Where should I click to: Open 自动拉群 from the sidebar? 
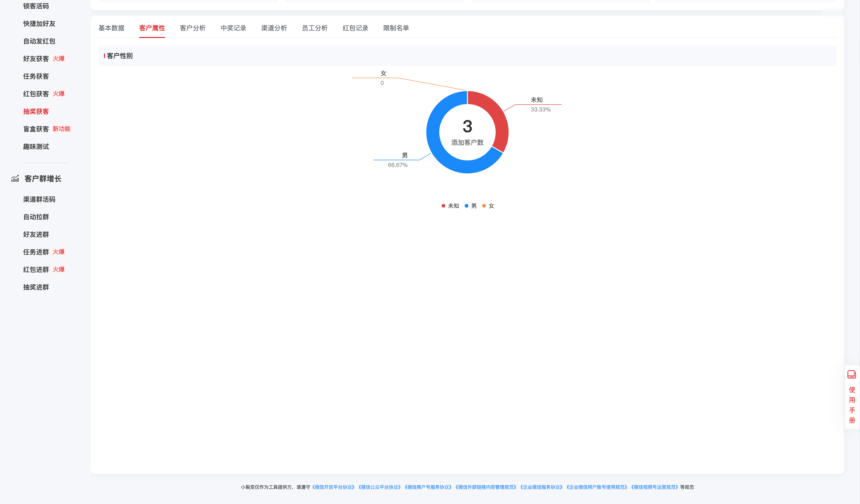36,217
